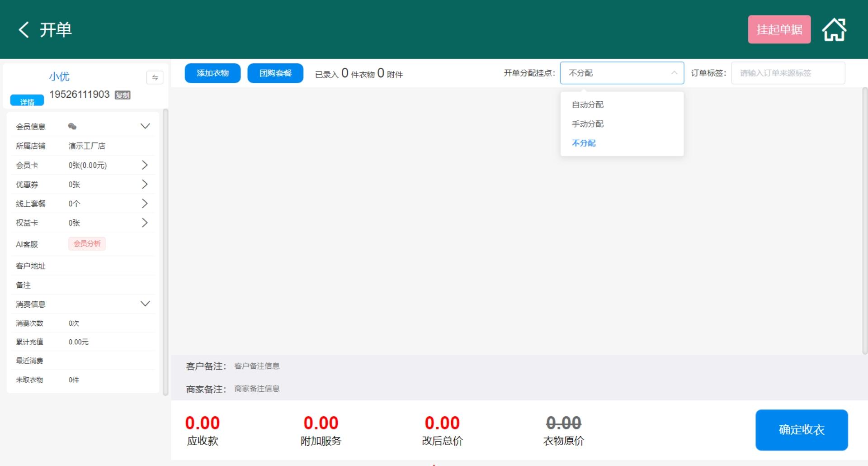Open 权益卡 details arrow
The height and width of the screenshot is (466, 868).
(x=145, y=223)
